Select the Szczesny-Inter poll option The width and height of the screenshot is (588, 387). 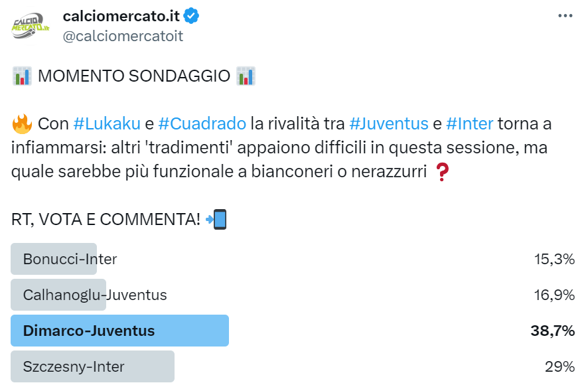coord(74,366)
